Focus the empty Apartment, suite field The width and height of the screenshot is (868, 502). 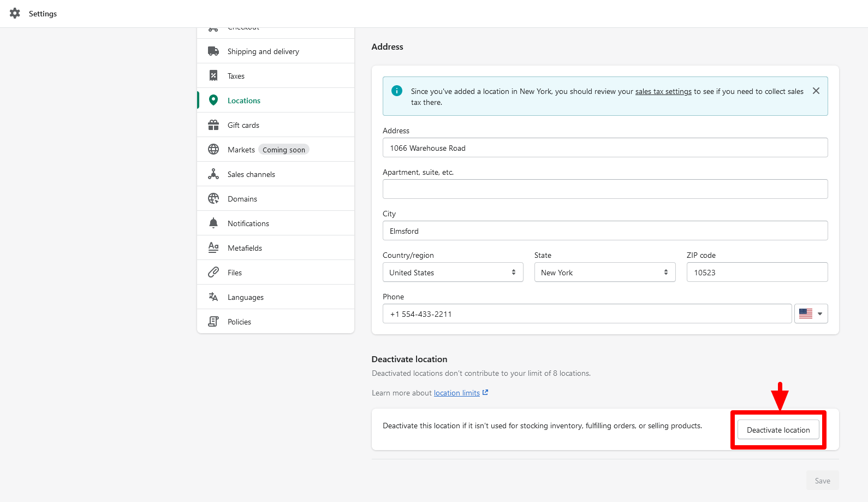(x=605, y=189)
